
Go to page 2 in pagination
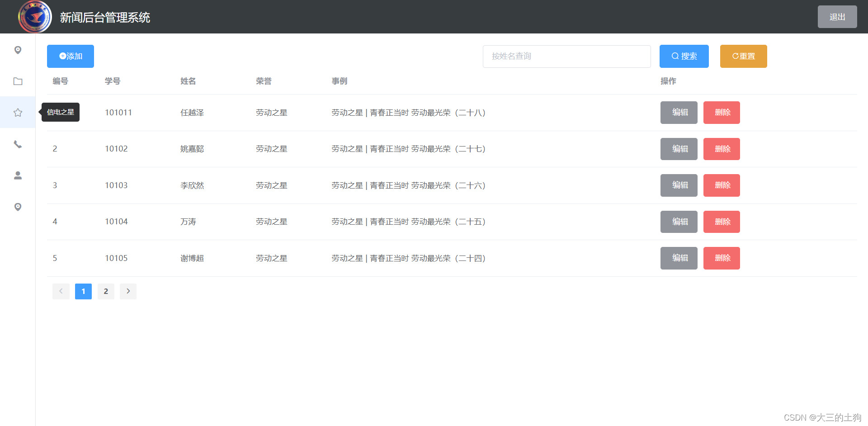(106, 291)
